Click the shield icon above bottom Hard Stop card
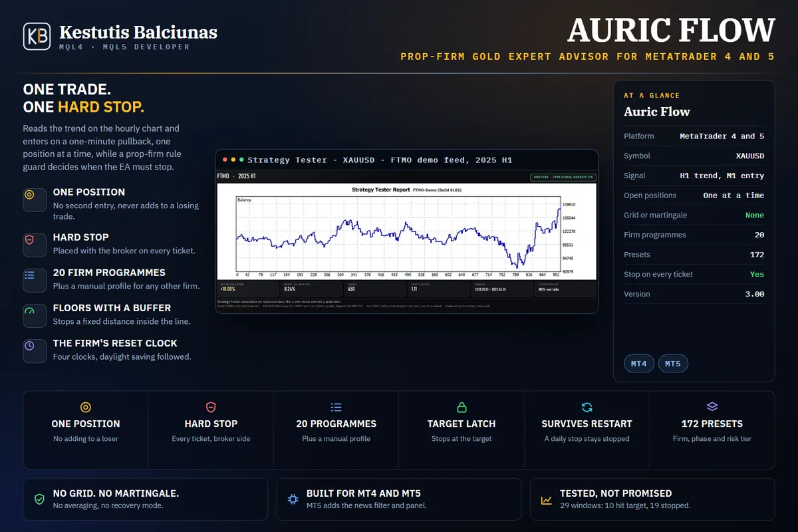The height and width of the screenshot is (532, 798). (211, 407)
